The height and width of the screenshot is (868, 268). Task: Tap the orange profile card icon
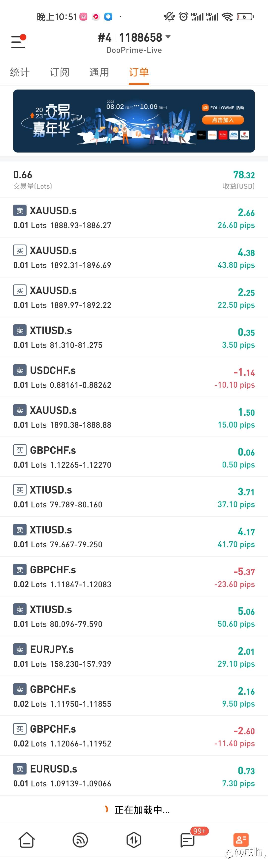pos(241,840)
